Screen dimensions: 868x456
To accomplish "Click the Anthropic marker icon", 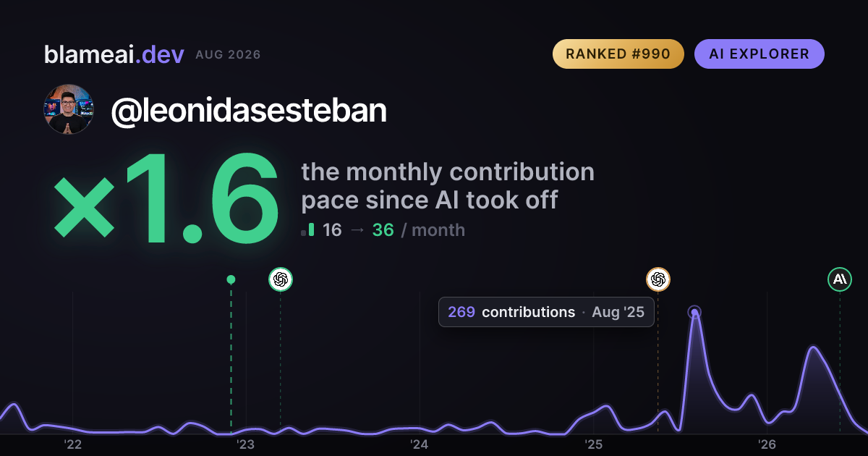I will click(x=840, y=279).
